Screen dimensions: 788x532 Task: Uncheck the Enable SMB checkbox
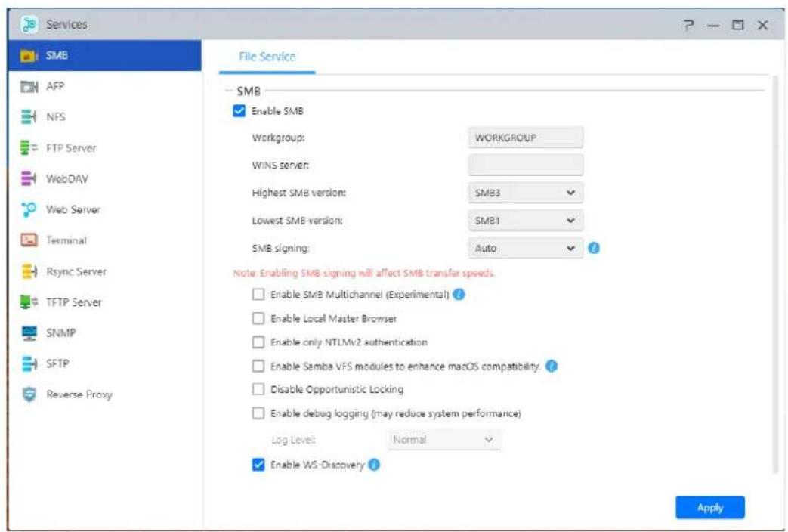point(239,111)
